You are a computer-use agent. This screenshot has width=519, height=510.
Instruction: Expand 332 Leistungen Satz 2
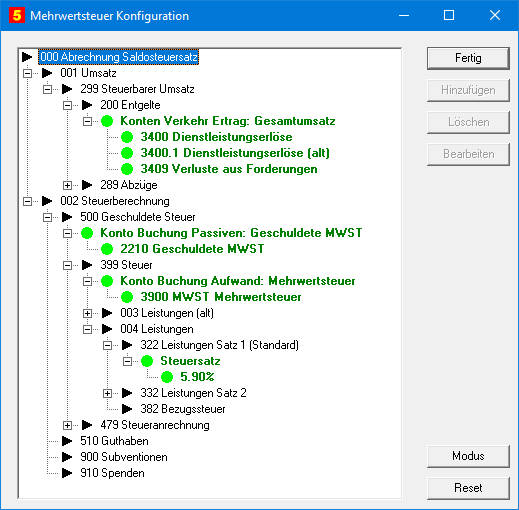pyautogui.click(x=107, y=393)
